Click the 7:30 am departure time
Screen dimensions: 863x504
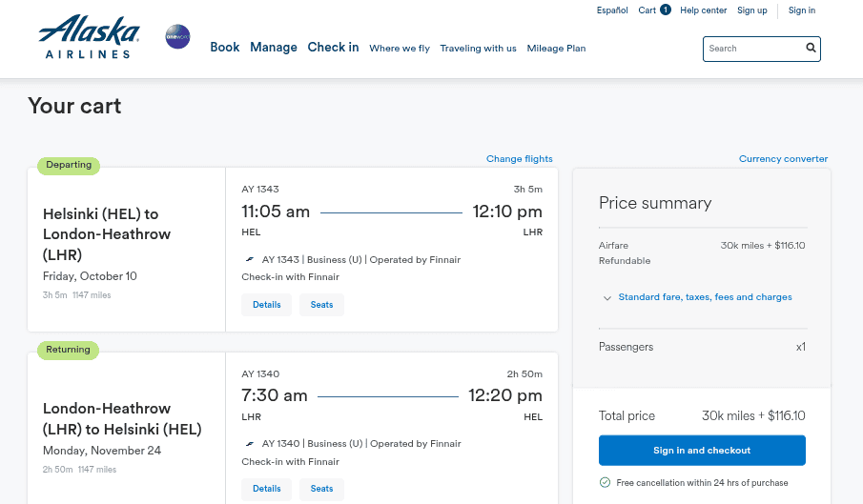pyautogui.click(x=274, y=395)
